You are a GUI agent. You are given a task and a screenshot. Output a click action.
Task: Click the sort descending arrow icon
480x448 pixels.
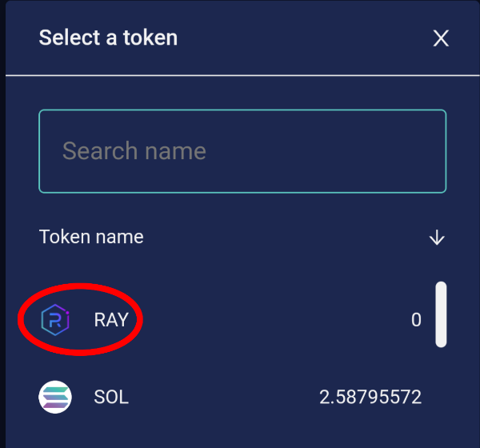437,237
